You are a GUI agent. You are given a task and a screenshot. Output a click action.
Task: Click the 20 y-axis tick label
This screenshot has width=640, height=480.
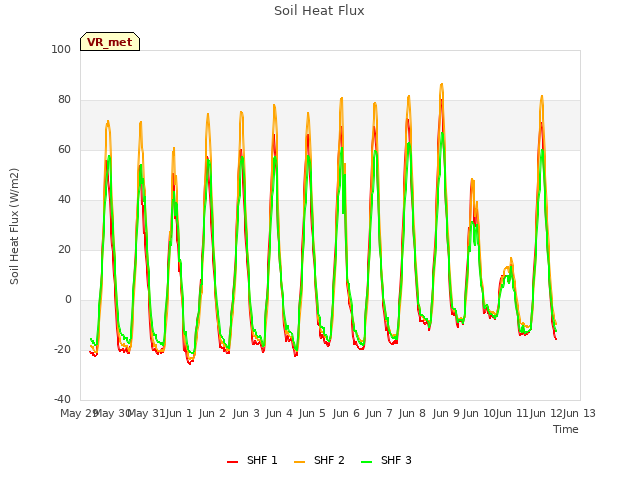tap(64, 249)
